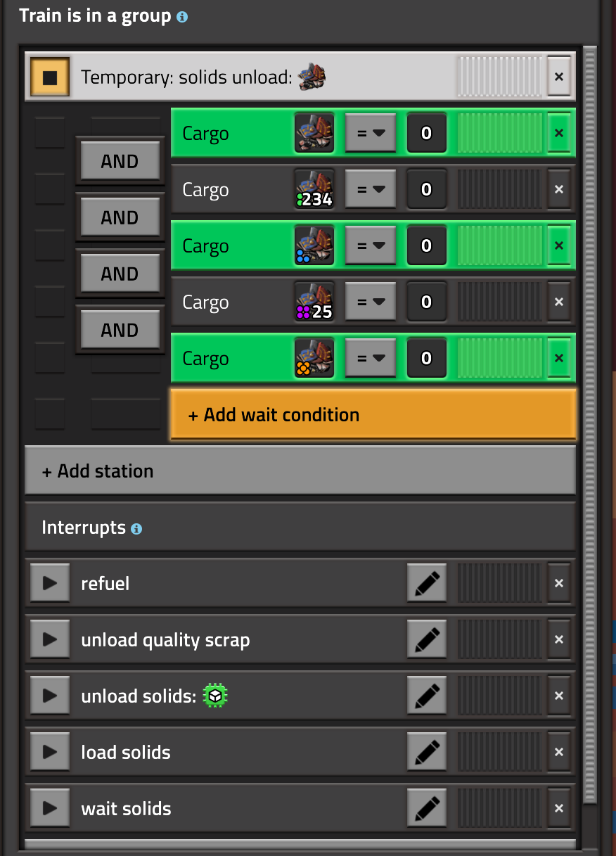Screen dimensions: 616x856
Task: Open the comparison dropdown in the last Cargo condition
Action: 371,357
